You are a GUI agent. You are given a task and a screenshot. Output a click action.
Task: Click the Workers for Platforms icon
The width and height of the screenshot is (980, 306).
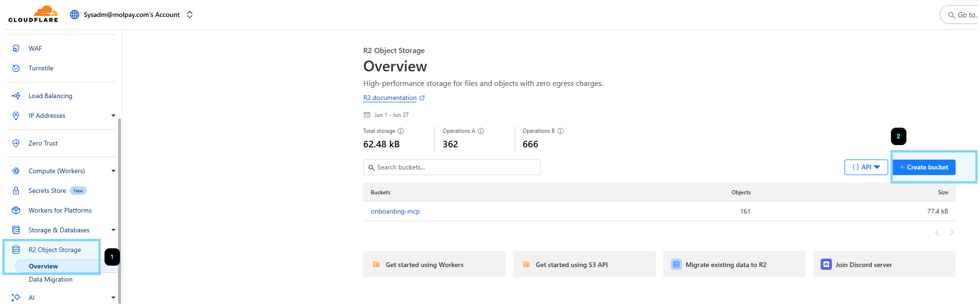[16, 210]
